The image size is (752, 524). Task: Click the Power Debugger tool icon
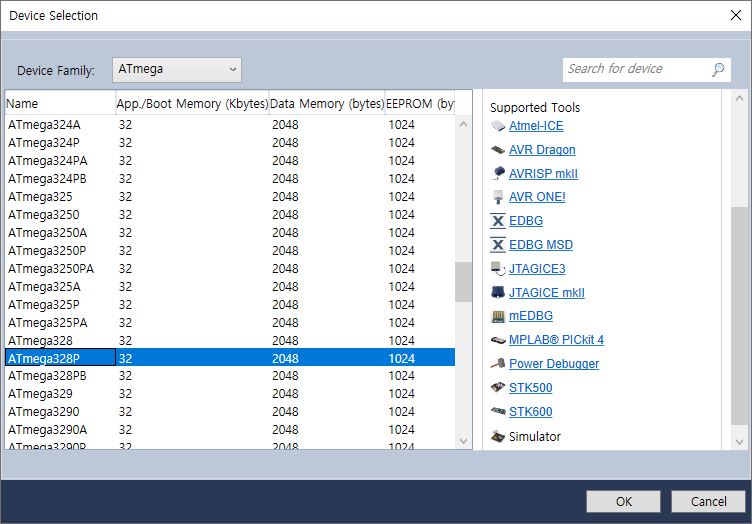(498, 363)
